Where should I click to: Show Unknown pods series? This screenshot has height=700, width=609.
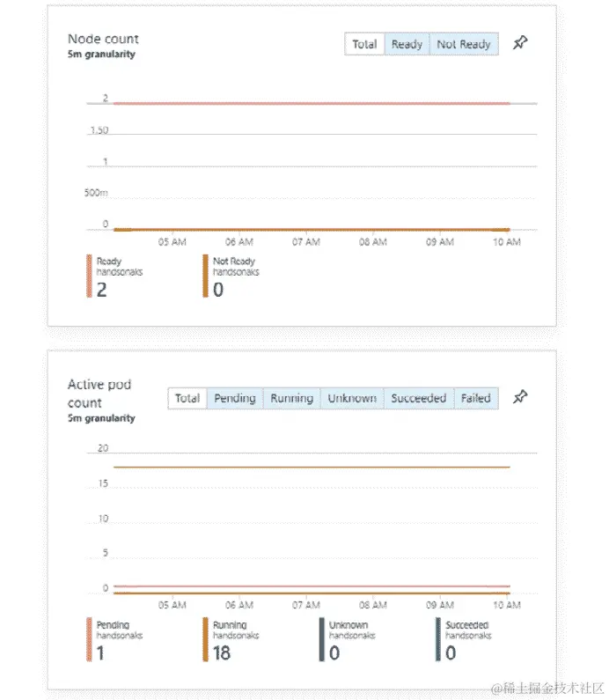pyautogui.click(x=352, y=398)
